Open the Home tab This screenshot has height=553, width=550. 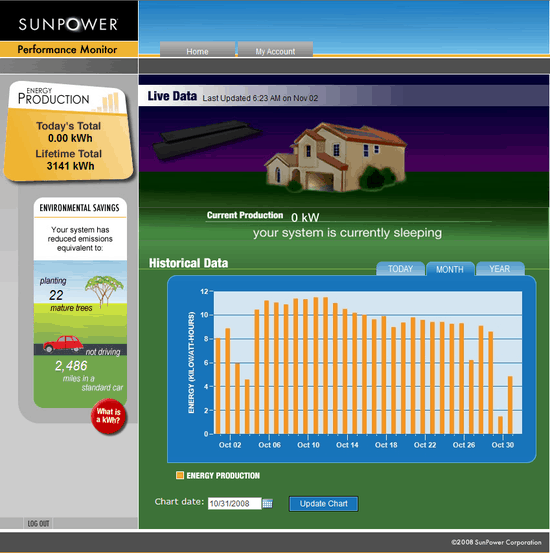[197, 49]
